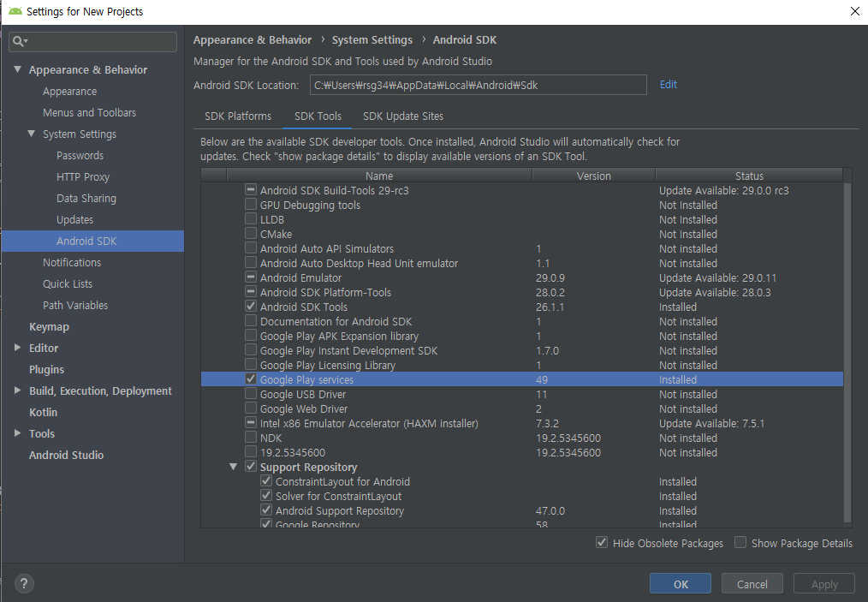Screen dimensions: 868x602
Task: Check the CMake checkbox
Action: pyautogui.click(x=251, y=233)
